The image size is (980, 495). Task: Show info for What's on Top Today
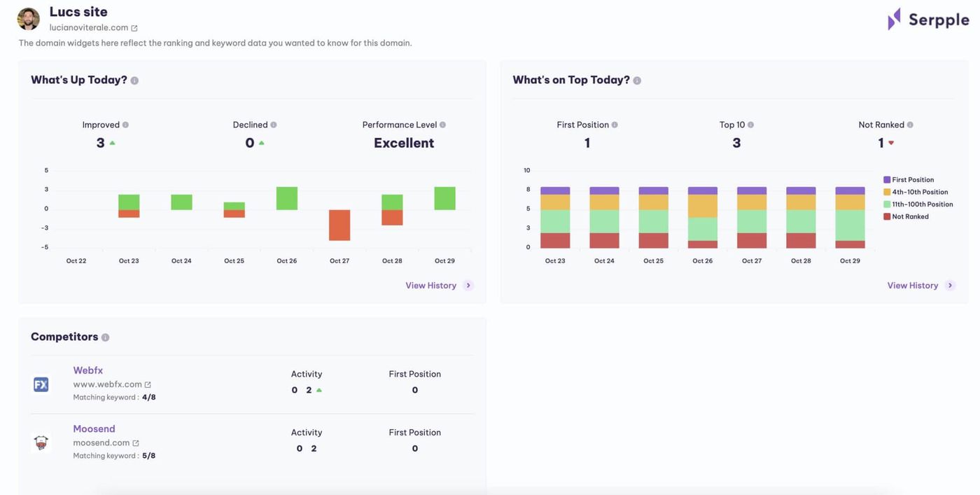point(637,81)
